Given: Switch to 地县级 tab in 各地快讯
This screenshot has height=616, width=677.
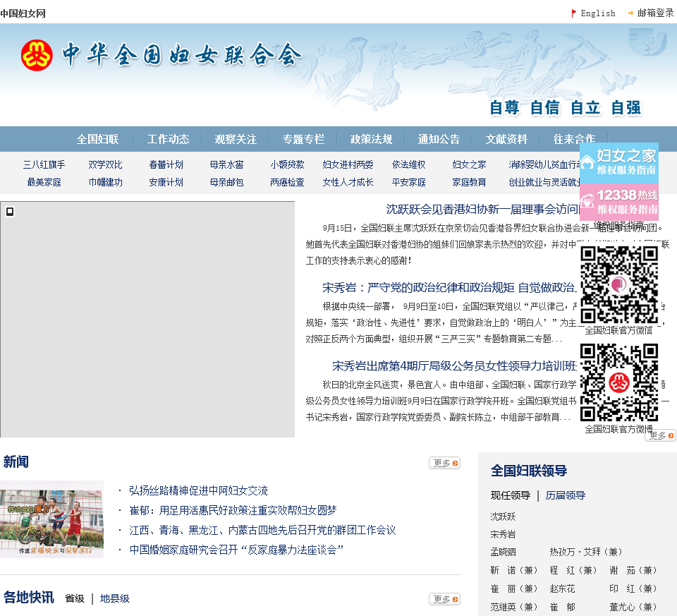Looking at the screenshot, I should pos(115,599).
